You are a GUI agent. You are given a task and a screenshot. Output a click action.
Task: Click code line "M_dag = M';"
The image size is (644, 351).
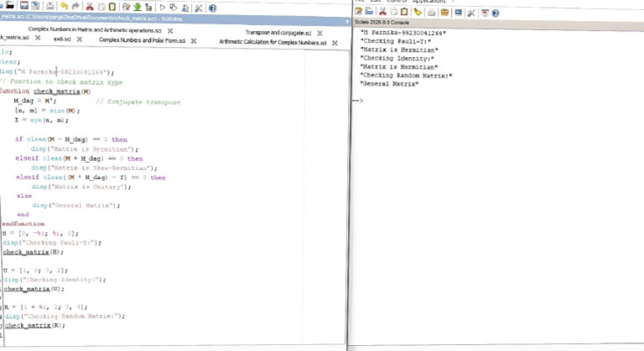point(35,101)
